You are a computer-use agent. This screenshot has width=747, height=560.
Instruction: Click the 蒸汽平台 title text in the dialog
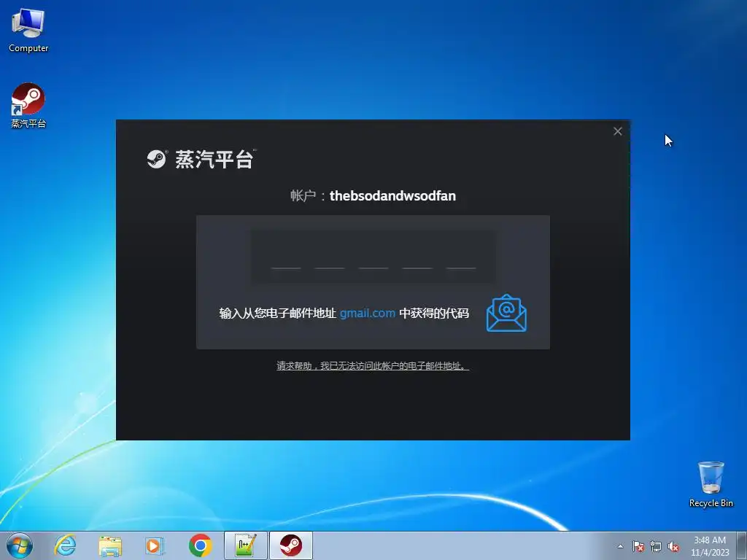pyautogui.click(x=214, y=159)
